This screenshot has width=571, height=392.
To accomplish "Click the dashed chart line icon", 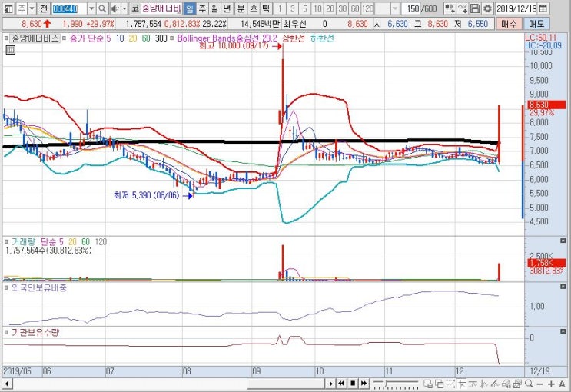I will tap(451, 384).
